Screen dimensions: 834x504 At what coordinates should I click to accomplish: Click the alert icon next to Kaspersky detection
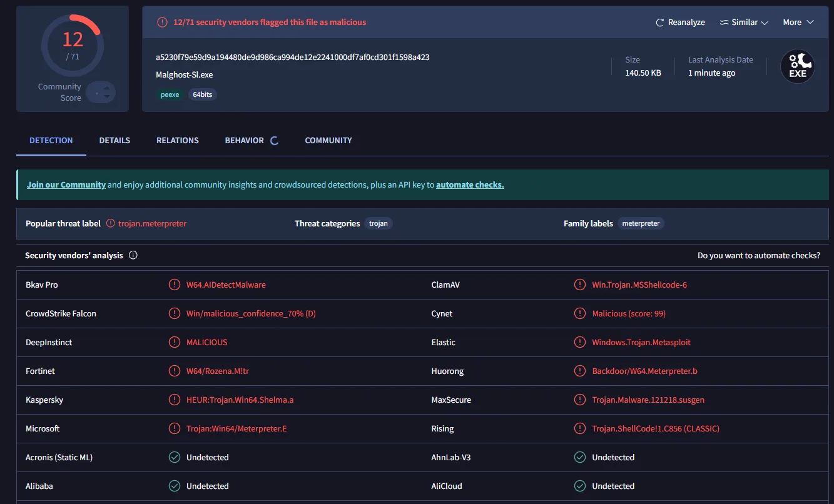[175, 400]
